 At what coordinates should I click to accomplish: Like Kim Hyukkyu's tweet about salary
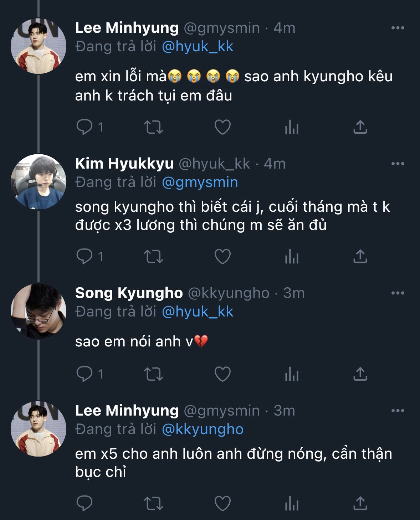[x=222, y=256]
